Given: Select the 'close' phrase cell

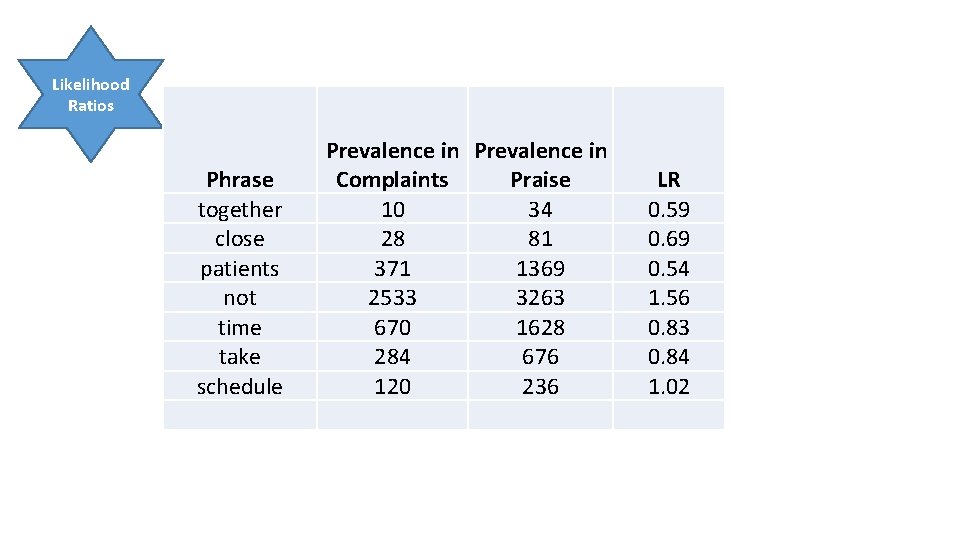Looking at the screenshot, I should (x=240, y=239).
